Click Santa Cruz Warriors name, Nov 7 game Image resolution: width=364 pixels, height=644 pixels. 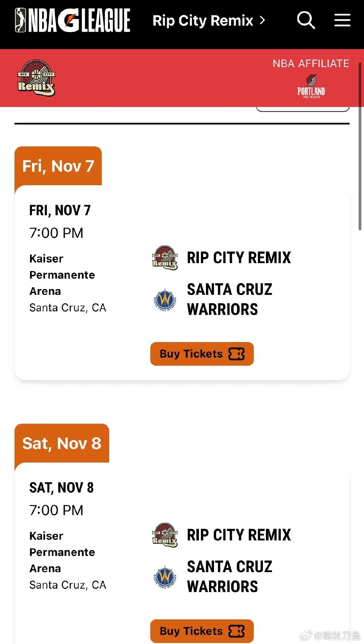pyautogui.click(x=230, y=299)
